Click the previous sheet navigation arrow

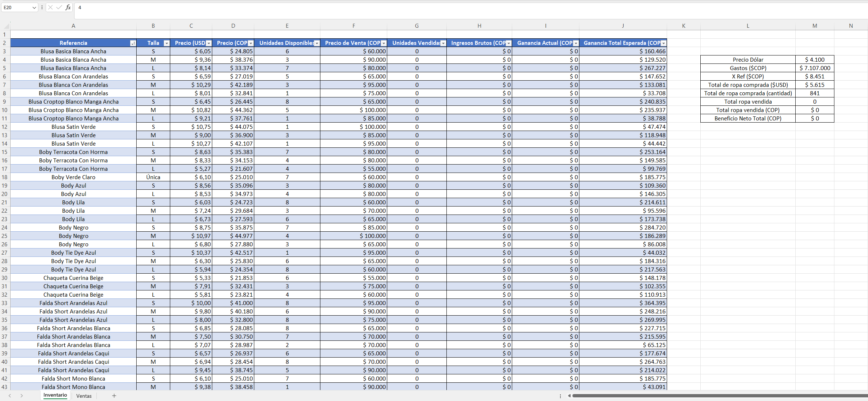[x=10, y=396]
